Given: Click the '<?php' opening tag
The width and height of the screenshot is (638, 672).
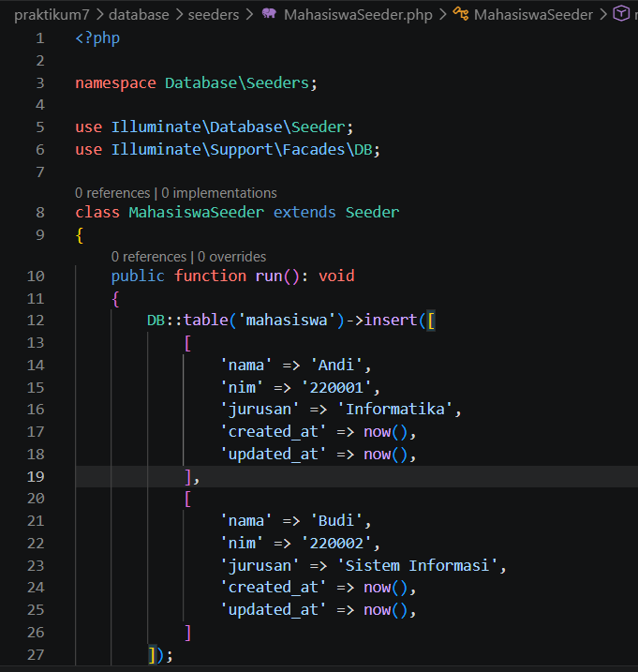Looking at the screenshot, I should 97,38.
